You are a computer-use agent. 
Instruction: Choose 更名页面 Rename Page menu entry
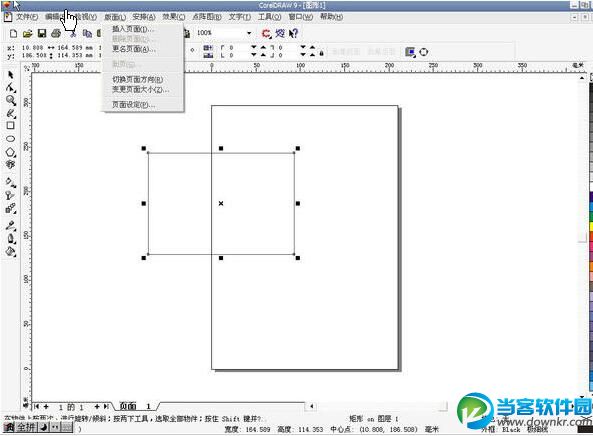click(x=143, y=49)
